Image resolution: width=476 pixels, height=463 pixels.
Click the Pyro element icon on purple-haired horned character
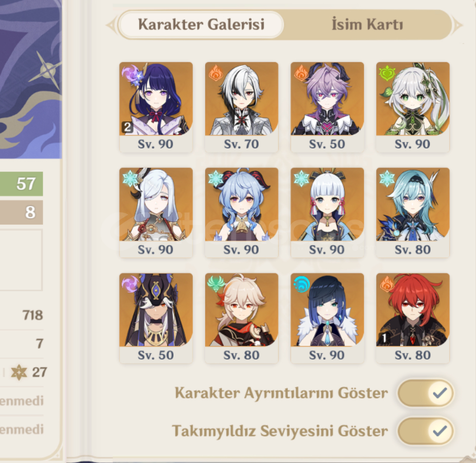click(x=301, y=73)
